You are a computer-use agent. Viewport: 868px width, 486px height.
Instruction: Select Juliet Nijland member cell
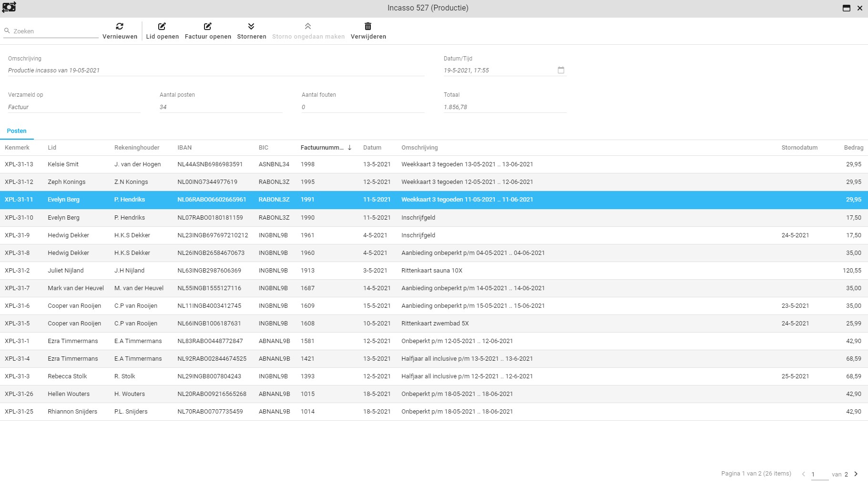coord(65,271)
